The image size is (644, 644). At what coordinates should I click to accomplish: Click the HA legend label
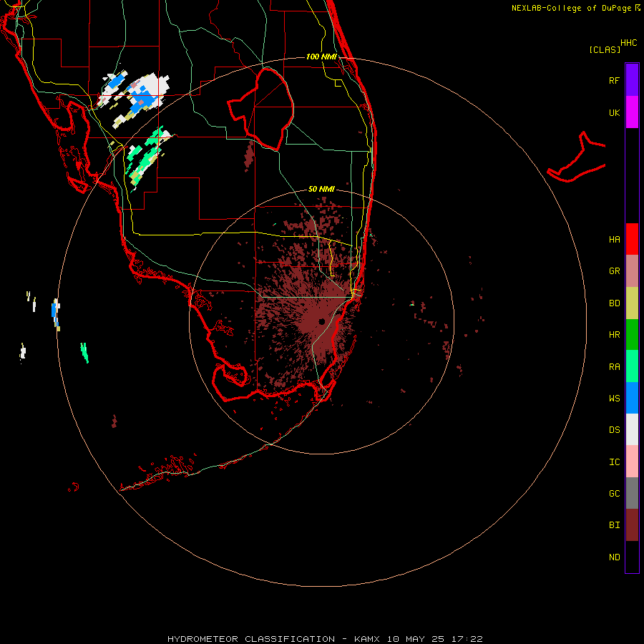(614, 240)
